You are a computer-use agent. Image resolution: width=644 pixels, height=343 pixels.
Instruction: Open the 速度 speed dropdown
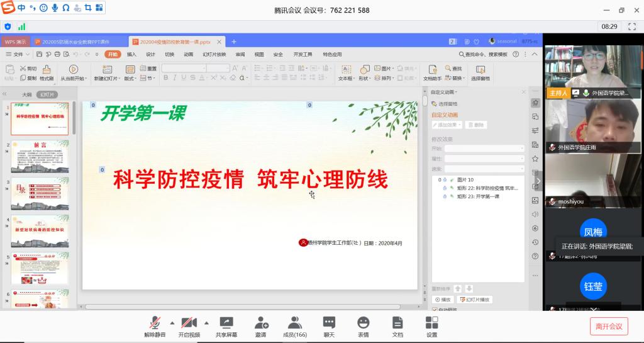coord(485,169)
